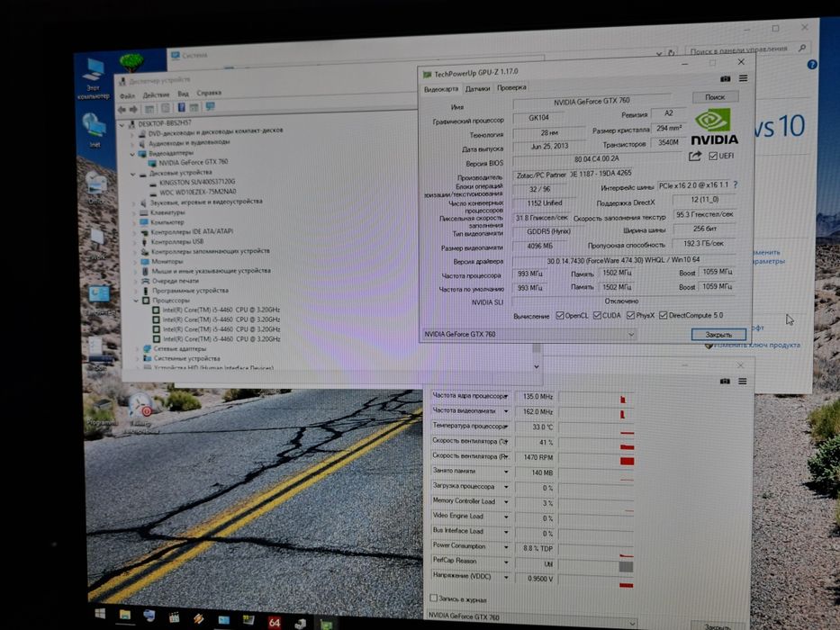The height and width of the screenshot is (630, 840).
Task: Collapse the 'Процессоры' tree node
Action: 136,301
